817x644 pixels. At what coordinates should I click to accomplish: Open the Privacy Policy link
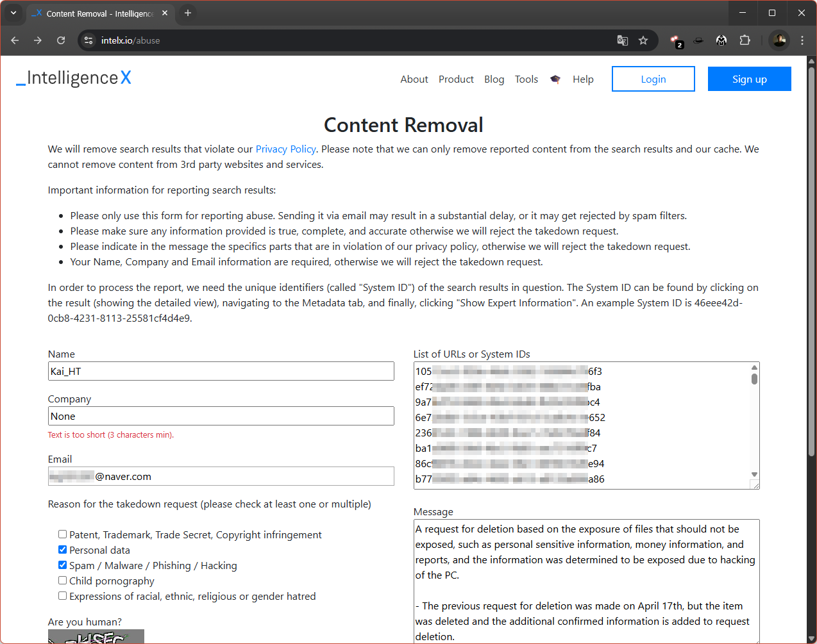pos(285,149)
